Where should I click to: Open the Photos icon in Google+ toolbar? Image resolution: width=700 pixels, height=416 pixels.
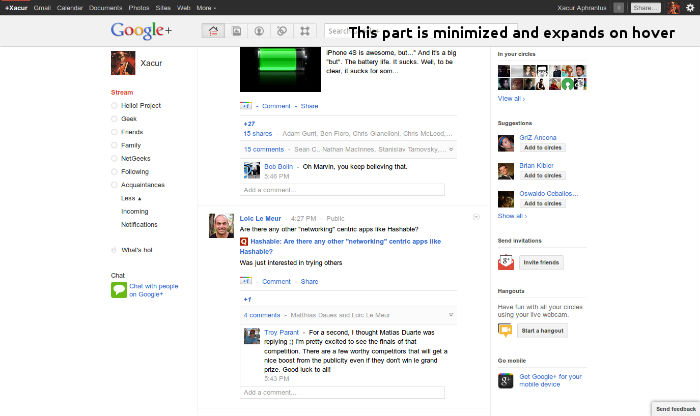tap(237, 31)
